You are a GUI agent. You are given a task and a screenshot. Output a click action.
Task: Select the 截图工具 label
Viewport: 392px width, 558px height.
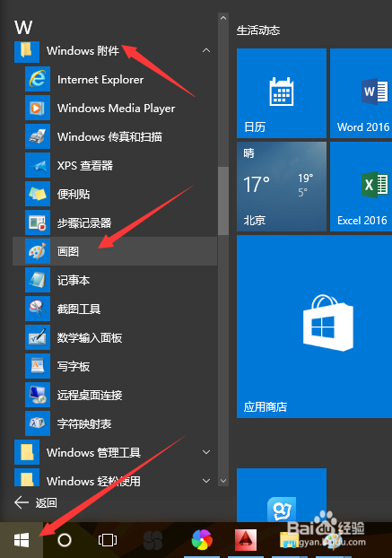tap(79, 309)
